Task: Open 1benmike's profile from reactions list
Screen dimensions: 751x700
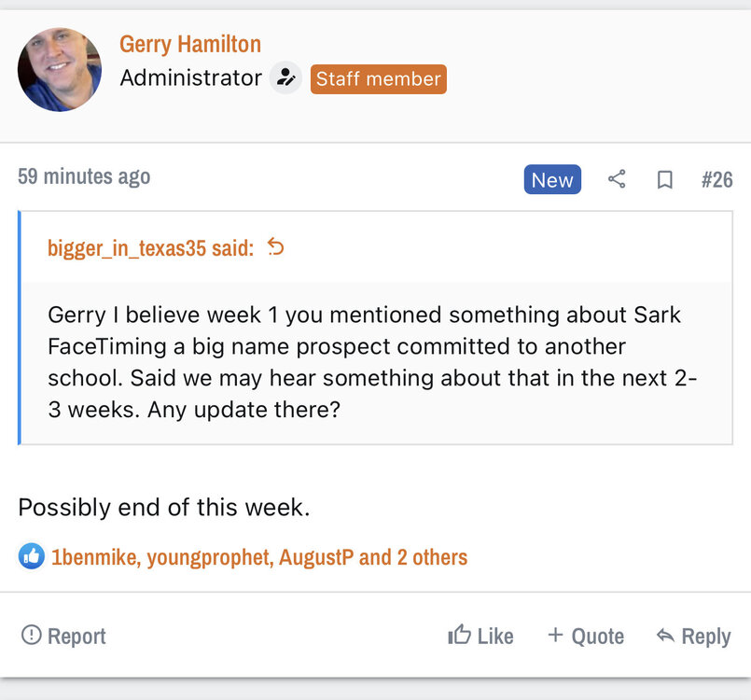Action: tap(94, 557)
